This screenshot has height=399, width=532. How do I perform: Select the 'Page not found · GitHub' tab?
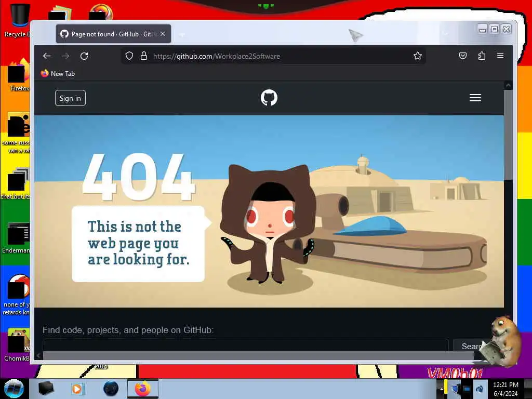click(113, 34)
